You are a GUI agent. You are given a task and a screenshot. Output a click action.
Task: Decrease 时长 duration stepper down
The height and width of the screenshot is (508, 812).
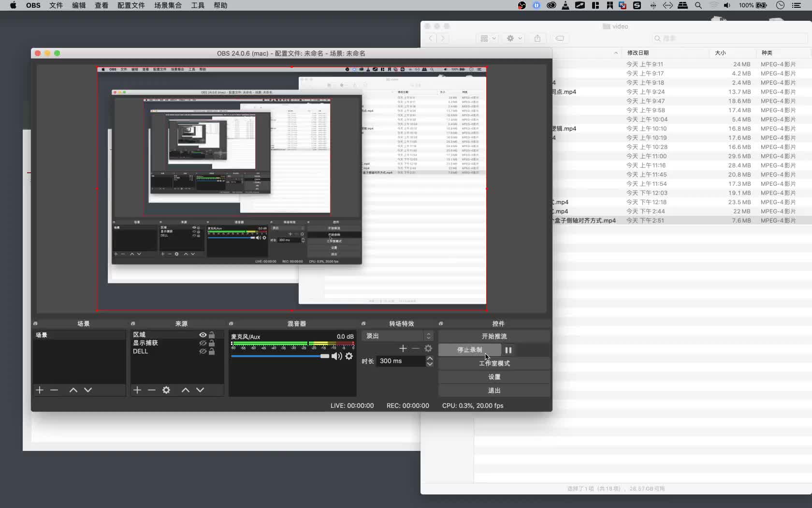tap(429, 364)
